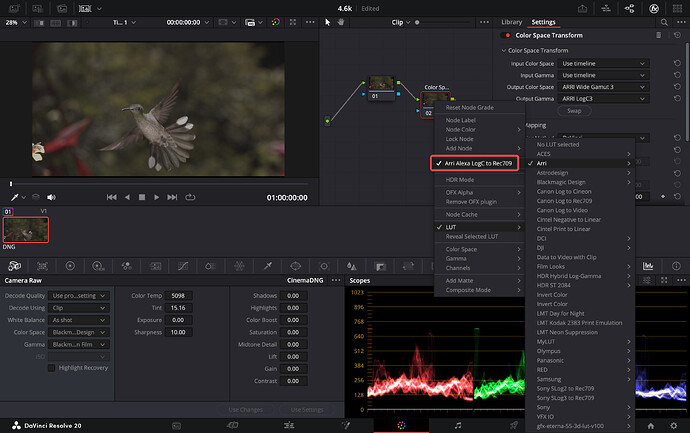Open the Output Color Space dropdown

[603, 87]
